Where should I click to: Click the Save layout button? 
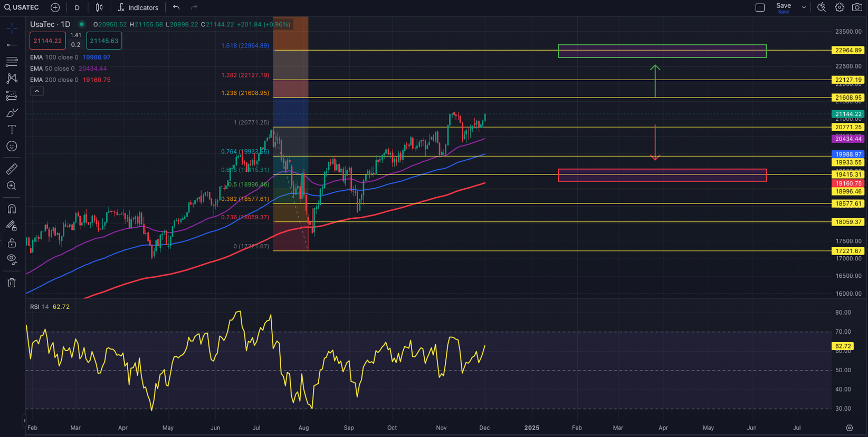click(783, 7)
